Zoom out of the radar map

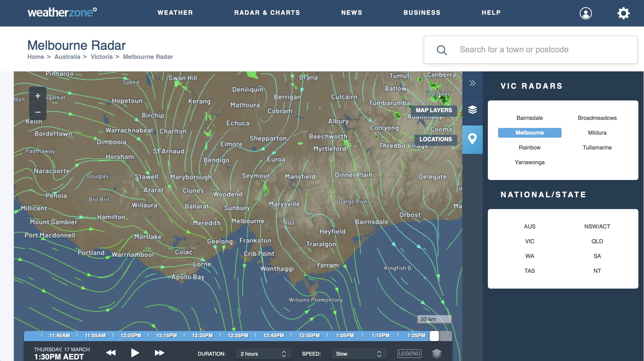click(38, 112)
